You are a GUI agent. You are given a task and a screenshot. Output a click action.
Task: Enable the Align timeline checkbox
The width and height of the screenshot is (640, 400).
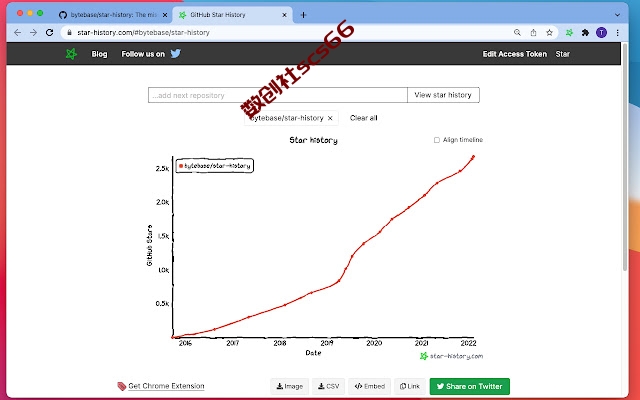(x=437, y=140)
